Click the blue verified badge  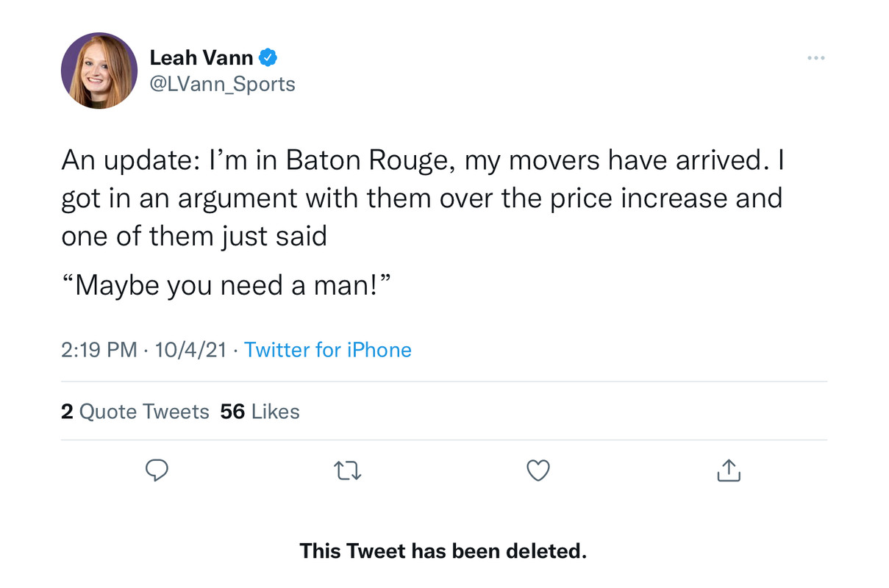[x=268, y=57]
